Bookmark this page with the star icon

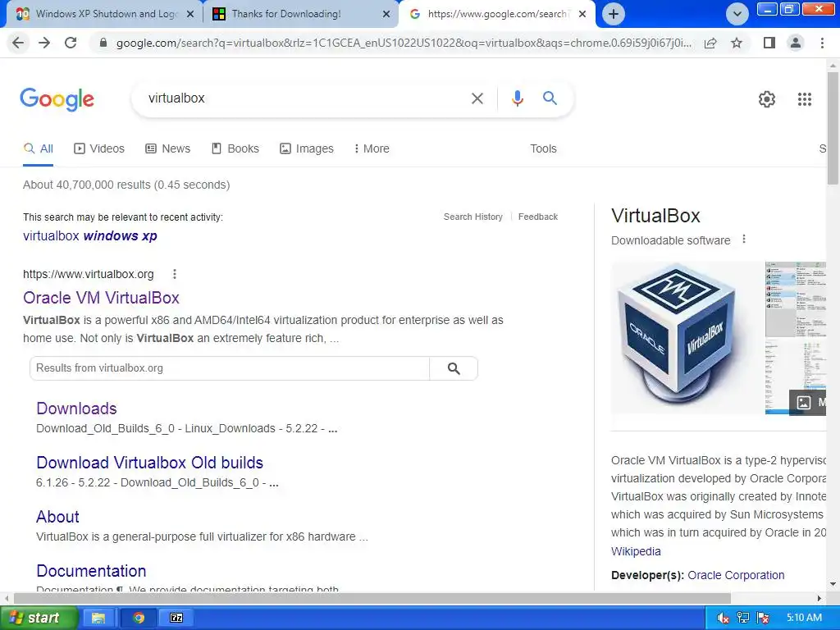(x=737, y=43)
